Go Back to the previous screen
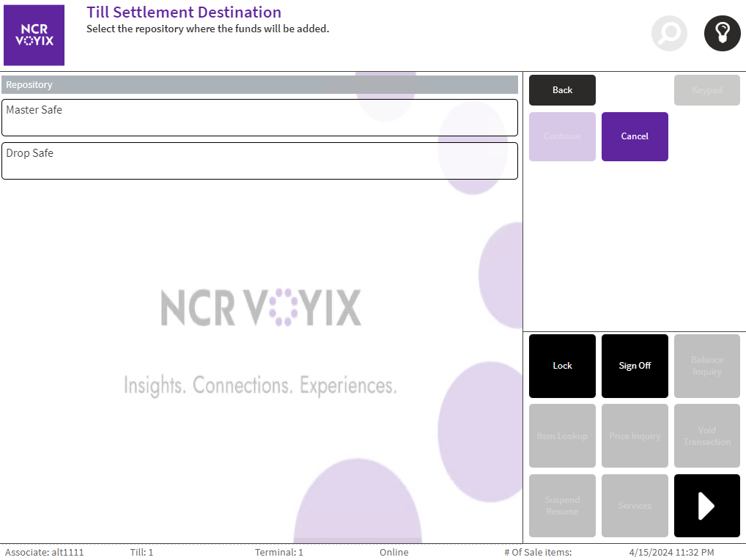The image size is (746, 560). pyautogui.click(x=562, y=90)
